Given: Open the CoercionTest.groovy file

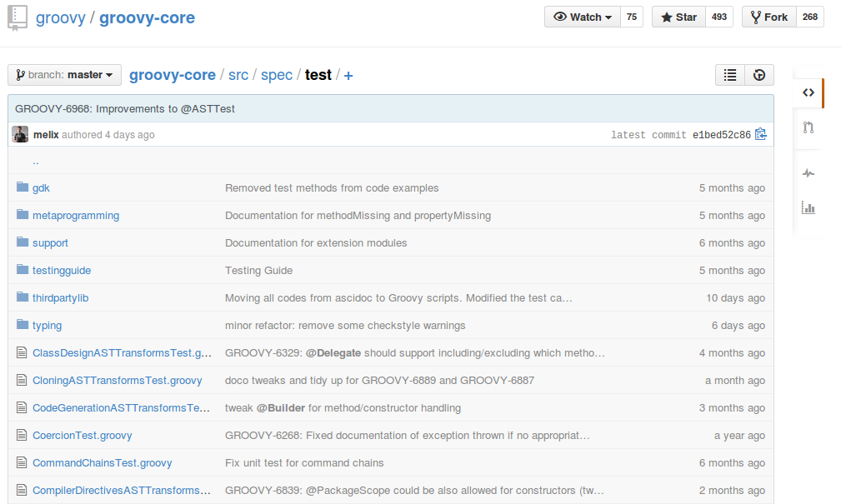Looking at the screenshot, I should tap(82, 435).
